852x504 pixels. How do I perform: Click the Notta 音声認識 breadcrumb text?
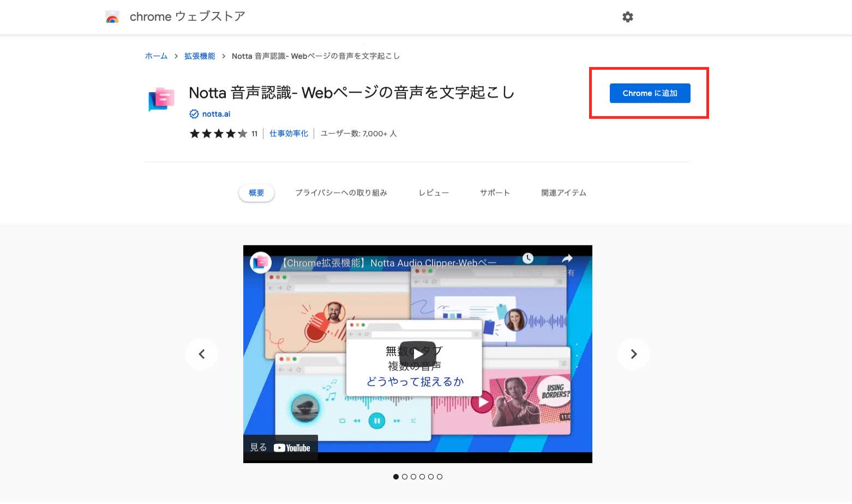(316, 56)
